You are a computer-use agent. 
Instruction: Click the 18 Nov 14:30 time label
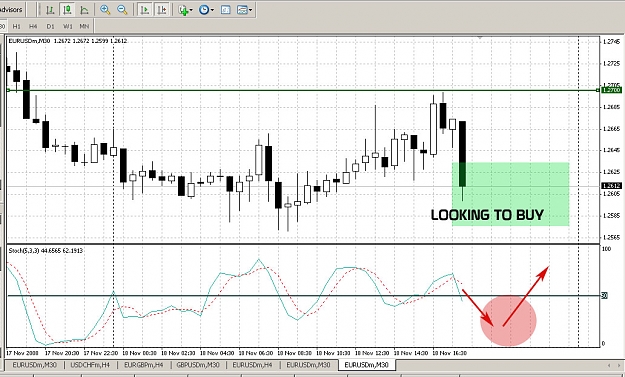411,353
